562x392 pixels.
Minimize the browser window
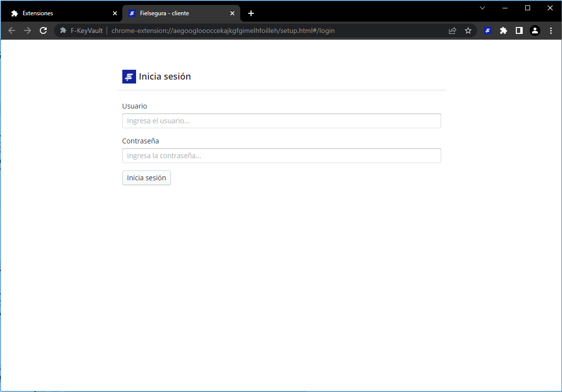click(x=505, y=8)
